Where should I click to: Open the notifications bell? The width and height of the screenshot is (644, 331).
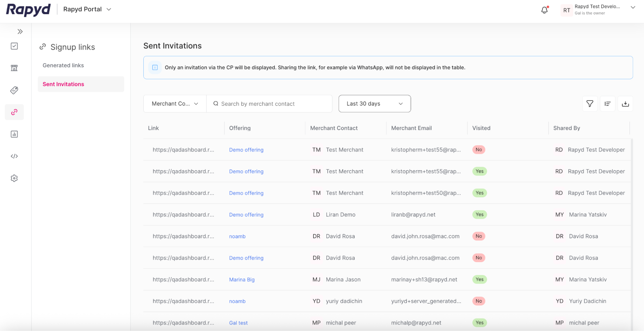coord(544,10)
